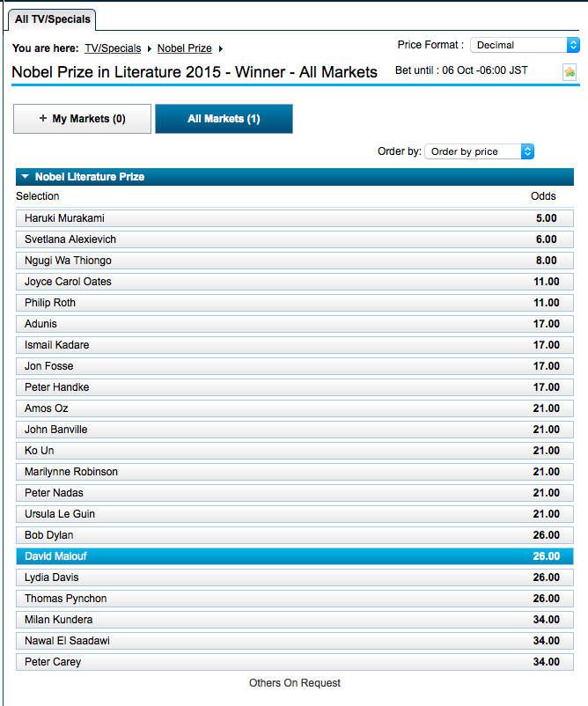Click the favorites star icon
Viewport: 588px width, 706px height.
click(570, 72)
